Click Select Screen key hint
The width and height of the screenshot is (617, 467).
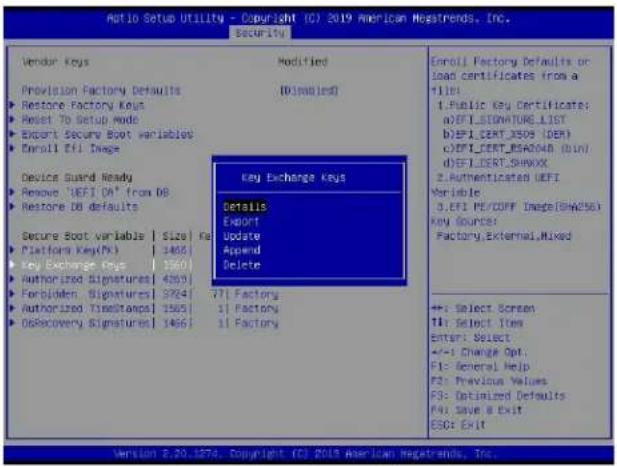click(483, 308)
